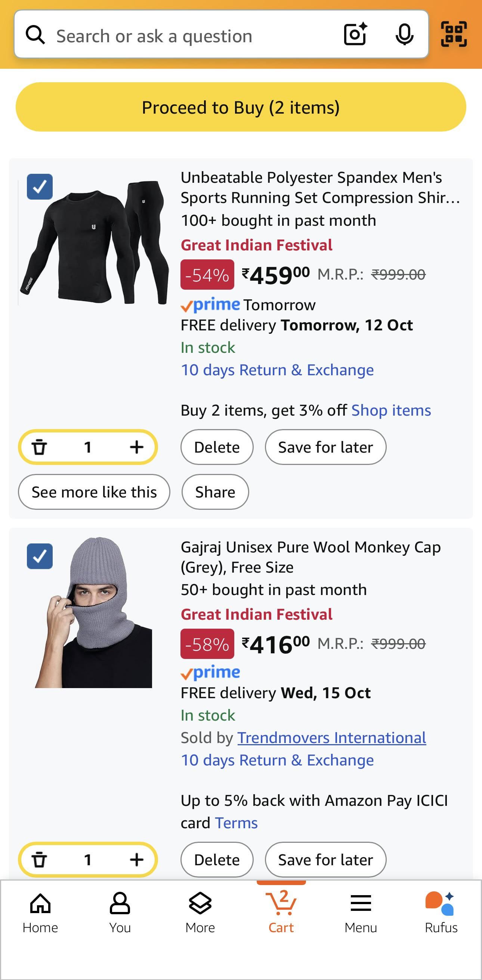The width and height of the screenshot is (482, 980).
Task: Tap trash icon for compression set quantity
Action: pos(39,447)
